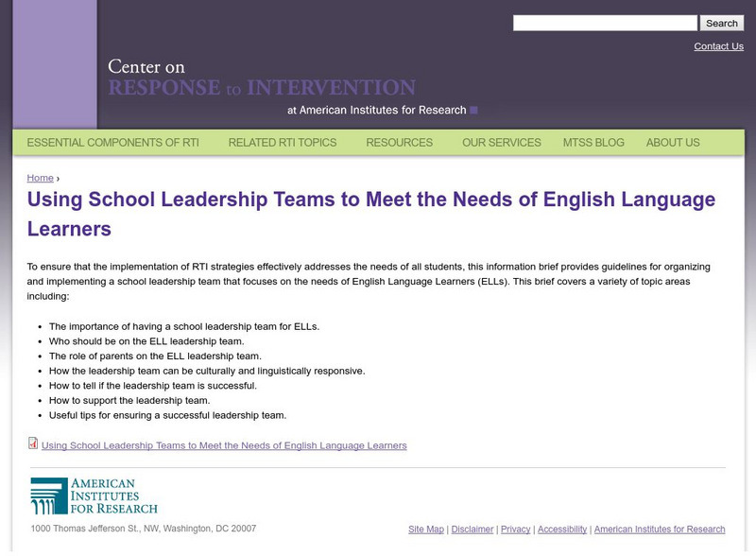Viewport: 756px width, 556px height.
Task: Click the search text field
Action: [x=605, y=24]
